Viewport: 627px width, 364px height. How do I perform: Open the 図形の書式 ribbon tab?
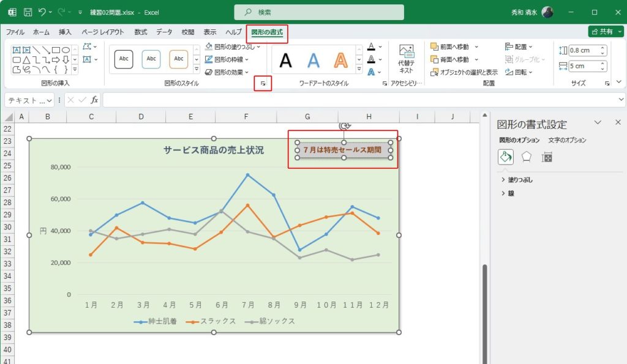267,32
